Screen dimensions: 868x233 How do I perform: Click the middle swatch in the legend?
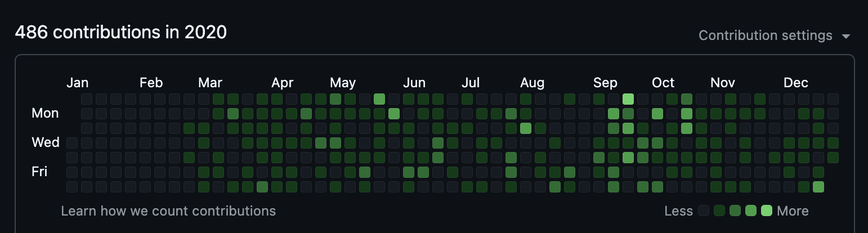point(735,211)
